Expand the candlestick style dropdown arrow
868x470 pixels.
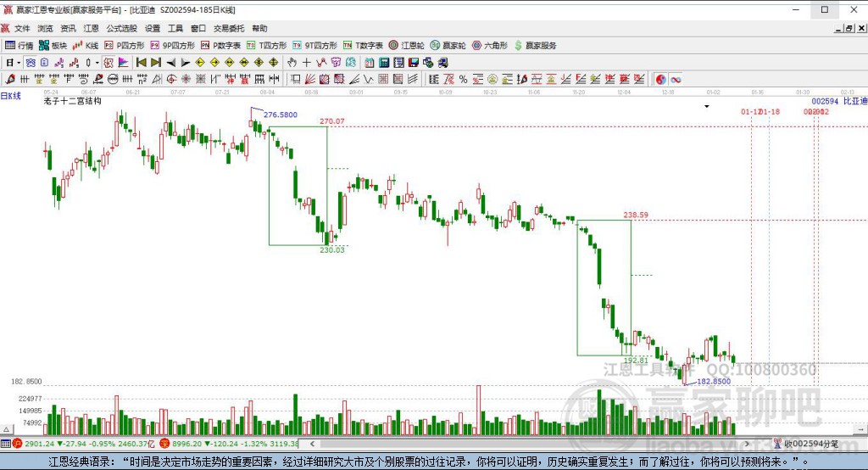[97, 63]
